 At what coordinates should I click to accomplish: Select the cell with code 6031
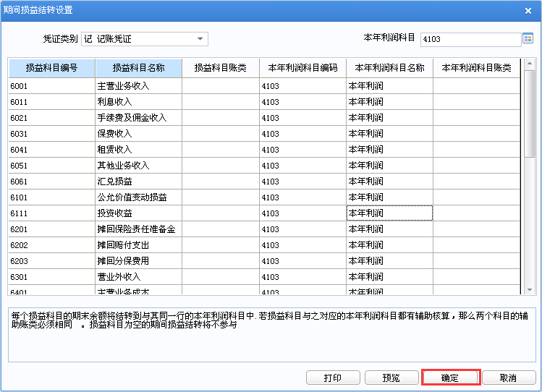coord(52,134)
